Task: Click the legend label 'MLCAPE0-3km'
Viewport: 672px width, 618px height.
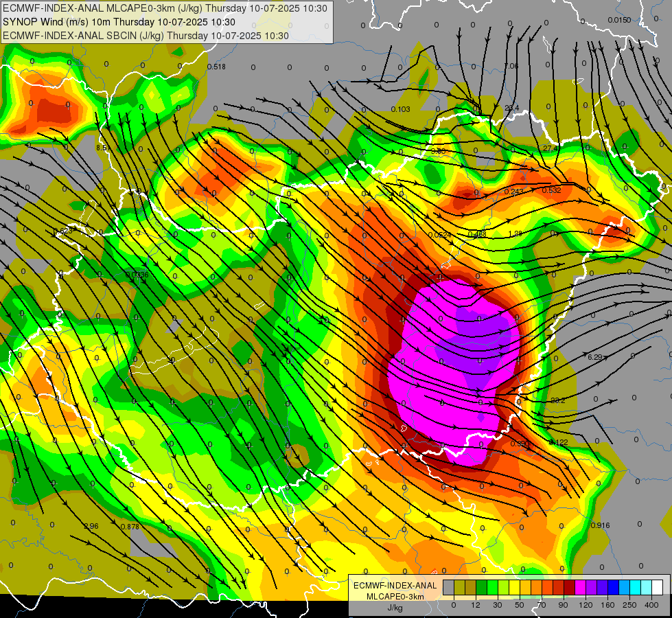Action: [395, 597]
